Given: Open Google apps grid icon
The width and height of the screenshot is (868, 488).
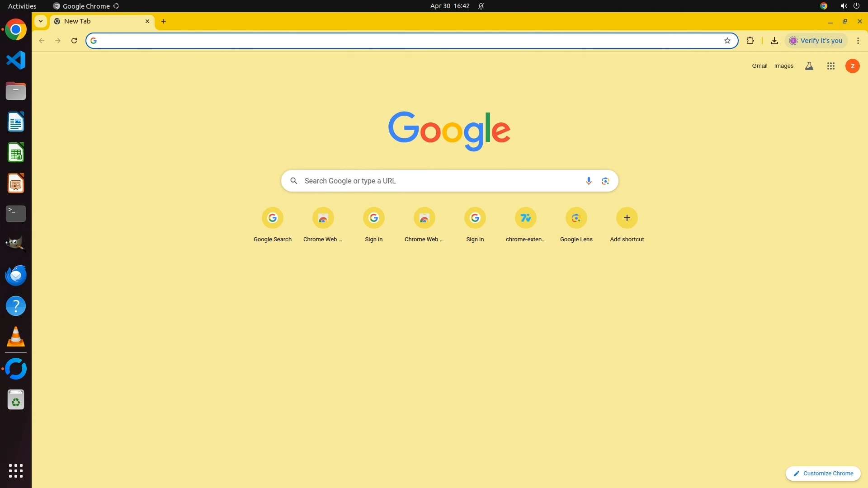Looking at the screenshot, I should point(830,66).
